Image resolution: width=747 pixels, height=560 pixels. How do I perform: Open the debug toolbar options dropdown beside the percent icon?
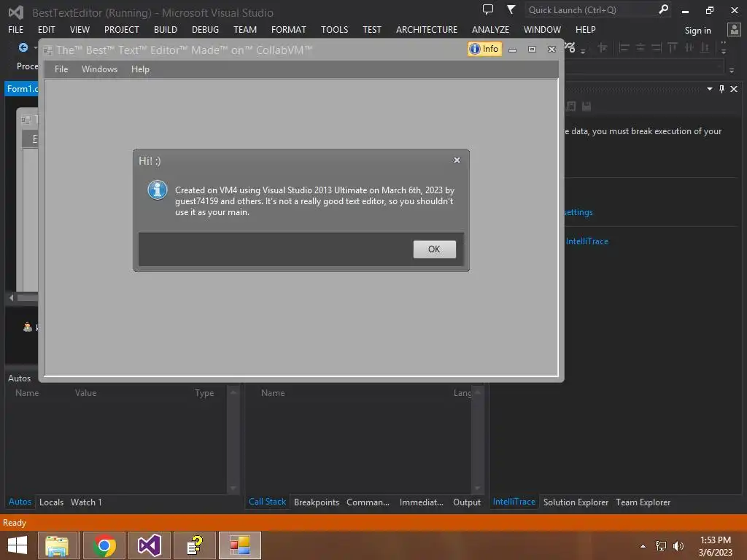[583, 50]
